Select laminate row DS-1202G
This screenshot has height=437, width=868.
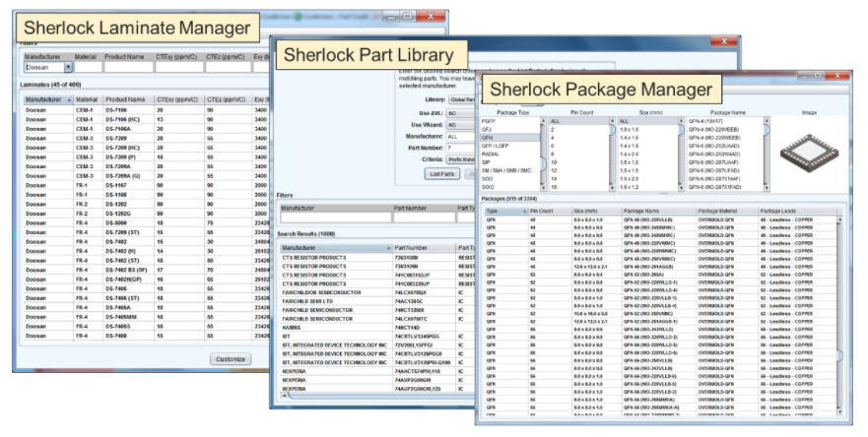(x=146, y=214)
